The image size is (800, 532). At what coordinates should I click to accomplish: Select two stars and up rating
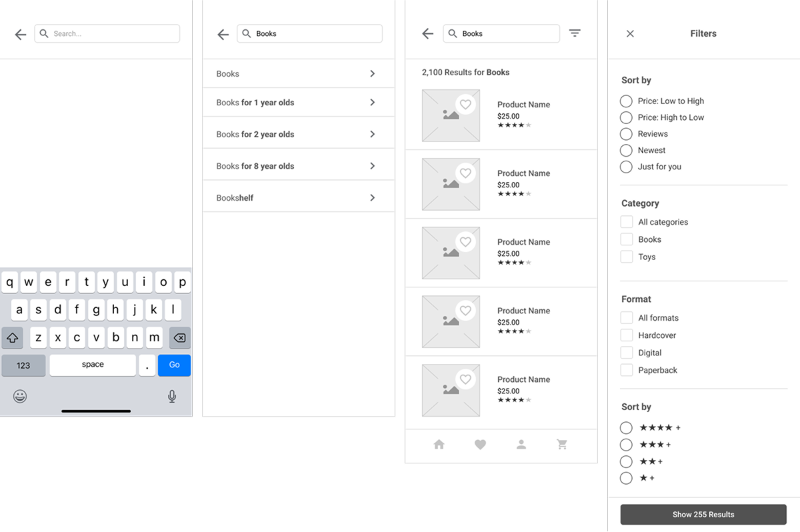[626, 461]
